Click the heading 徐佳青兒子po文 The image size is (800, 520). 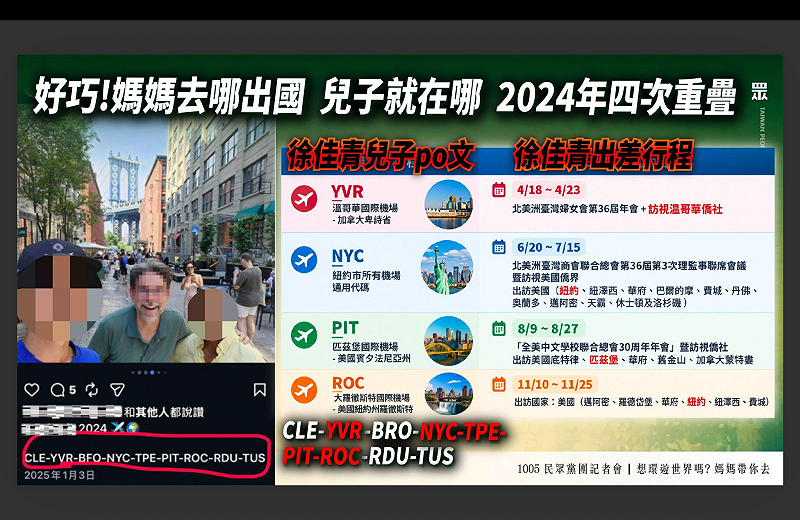pos(381,156)
